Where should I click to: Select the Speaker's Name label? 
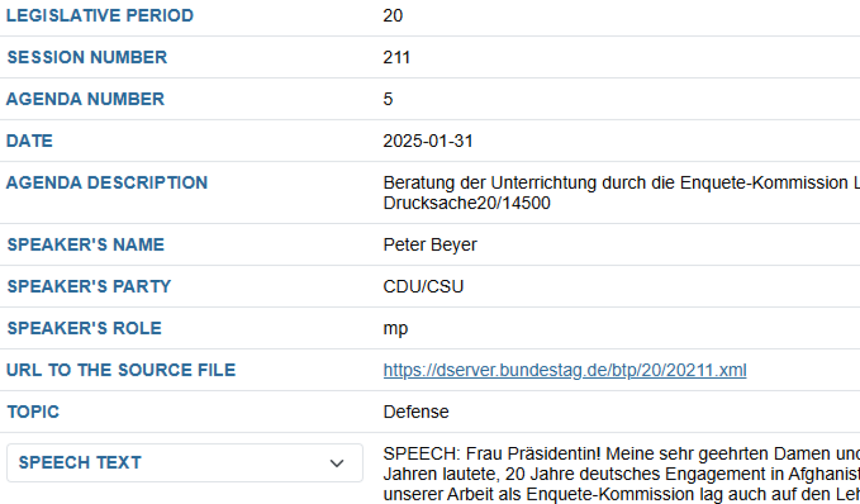coord(86,245)
